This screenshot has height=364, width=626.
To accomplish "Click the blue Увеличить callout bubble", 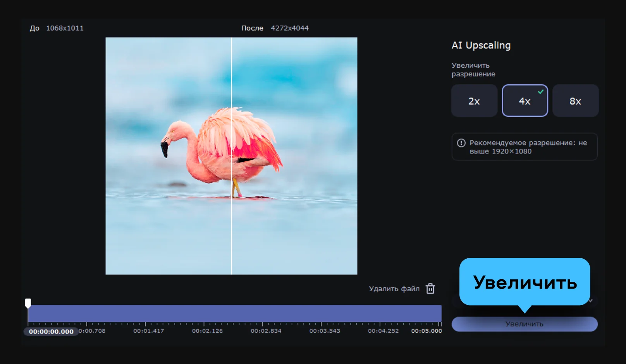I will [x=525, y=282].
